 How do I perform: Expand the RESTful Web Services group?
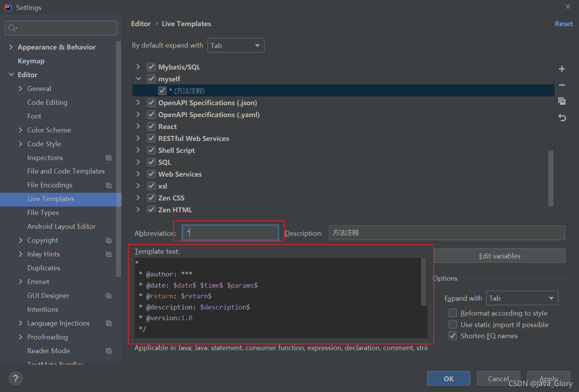[138, 138]
